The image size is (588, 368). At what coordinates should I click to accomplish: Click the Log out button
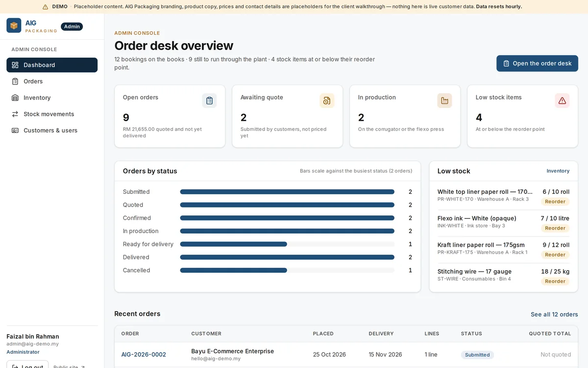[27, 366]
